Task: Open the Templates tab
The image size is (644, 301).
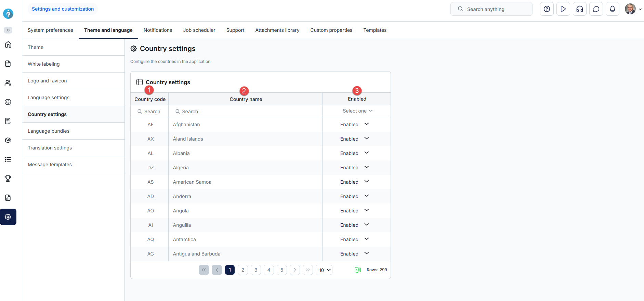Action: pyautogui.click(x=375, y=30)
